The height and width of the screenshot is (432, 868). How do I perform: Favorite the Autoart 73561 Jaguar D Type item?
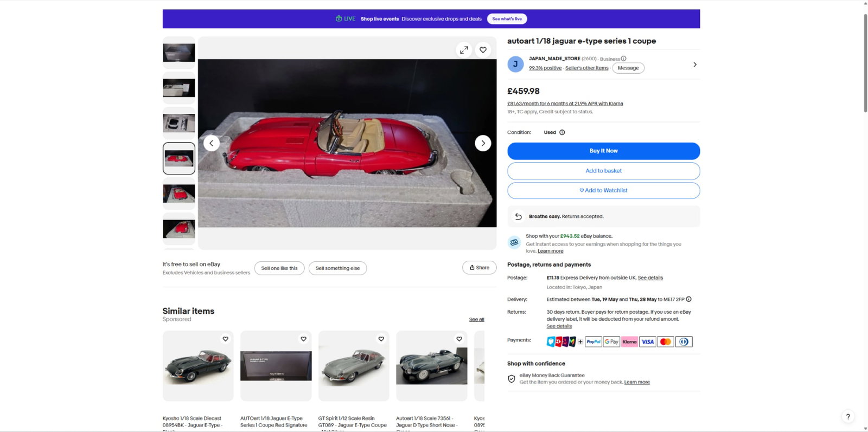[x=459, y=339]
